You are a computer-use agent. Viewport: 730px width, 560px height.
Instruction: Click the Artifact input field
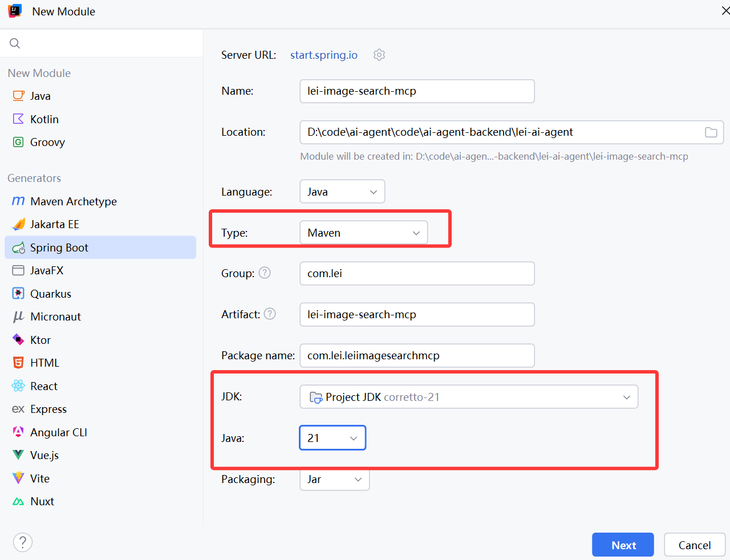[x=417, y=314]
